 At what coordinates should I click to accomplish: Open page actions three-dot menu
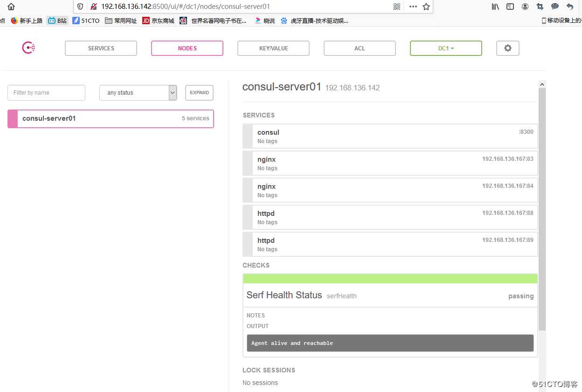[x=413, y=7]
